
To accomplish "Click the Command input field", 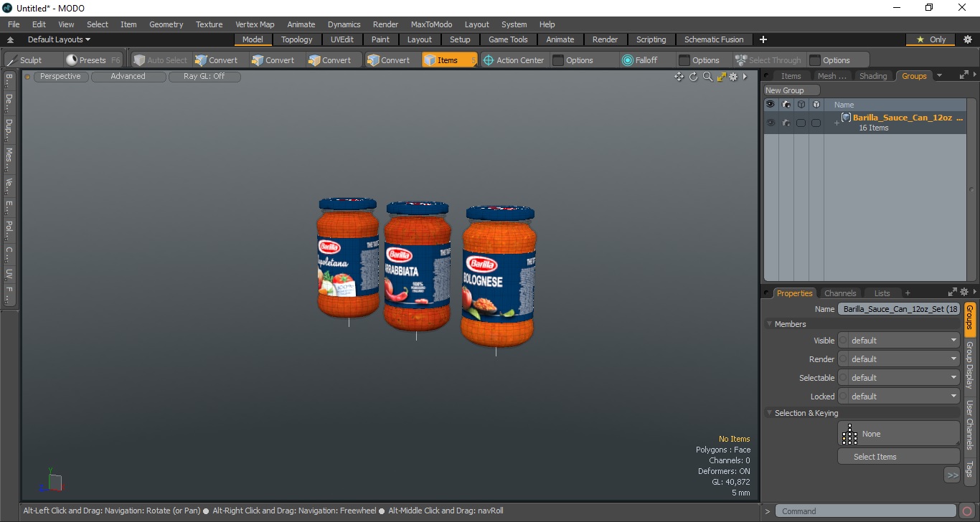I will 867,511.
